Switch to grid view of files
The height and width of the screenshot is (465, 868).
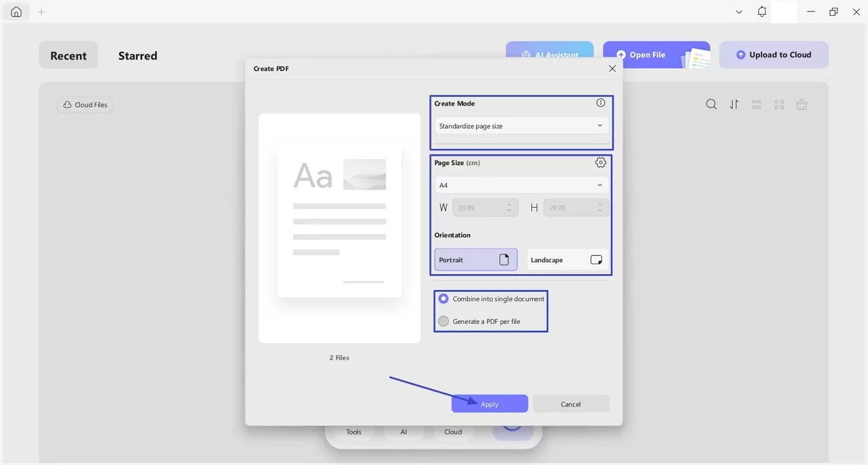(x=779, y=104)
